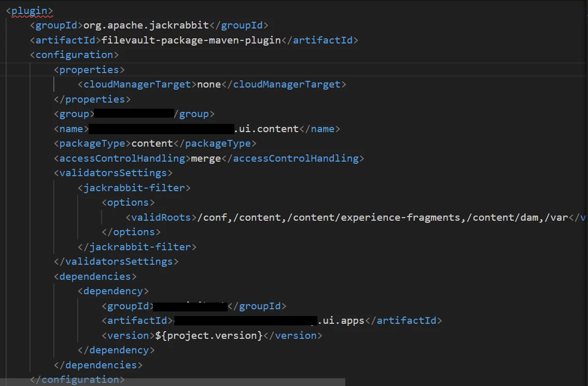Click the closing cloudManagerTarget tag
The image size is (588, 386).
coord(284,84)
